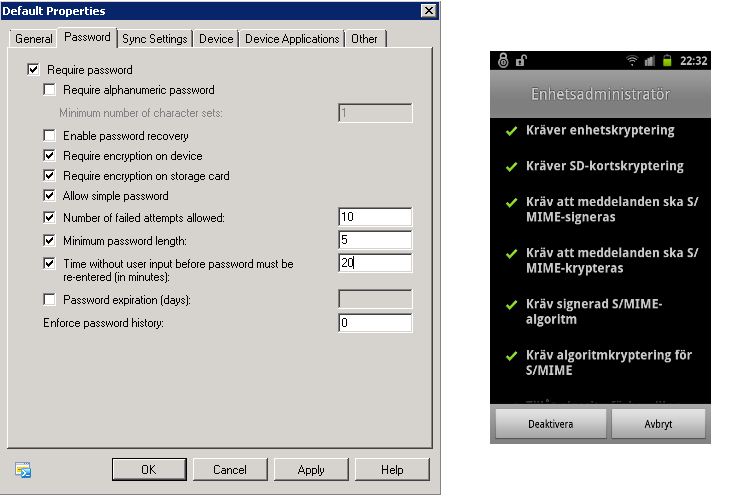Tap green checkmark beside Kräver enhetskryptering
745x497 pixels.
point(510,130)
